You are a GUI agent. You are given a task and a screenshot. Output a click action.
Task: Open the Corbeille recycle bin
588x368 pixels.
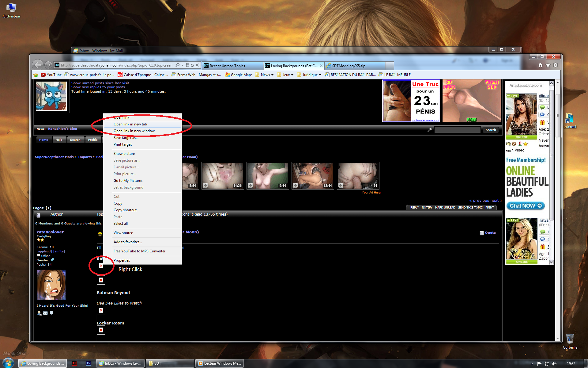tap(570, 339)
